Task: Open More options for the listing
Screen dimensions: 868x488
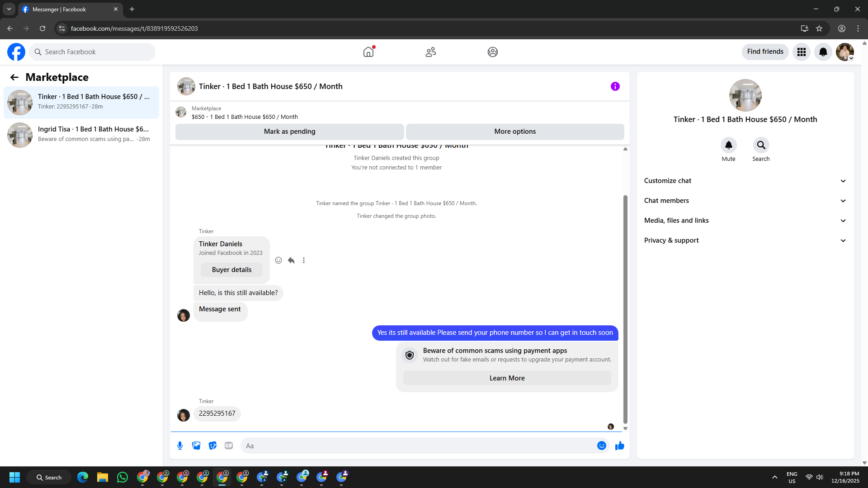Action: pyautogui.click(x=515, y=131)
